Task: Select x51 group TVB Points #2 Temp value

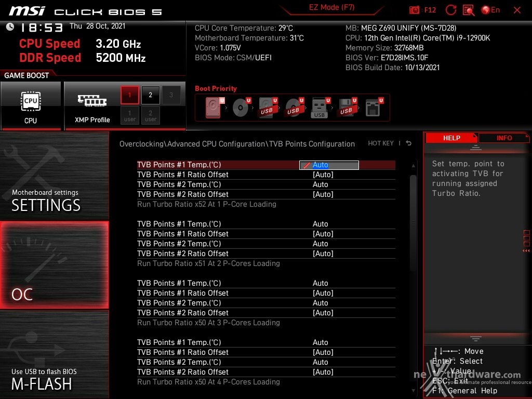Action: [x=320, y=244]
